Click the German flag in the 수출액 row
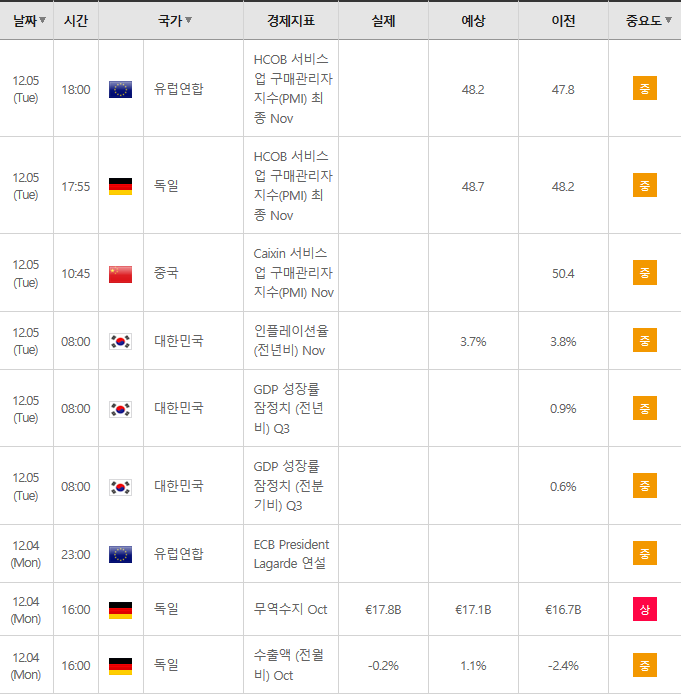The height and width of the screenshot is (694, 681). click(x=120, y=666)
